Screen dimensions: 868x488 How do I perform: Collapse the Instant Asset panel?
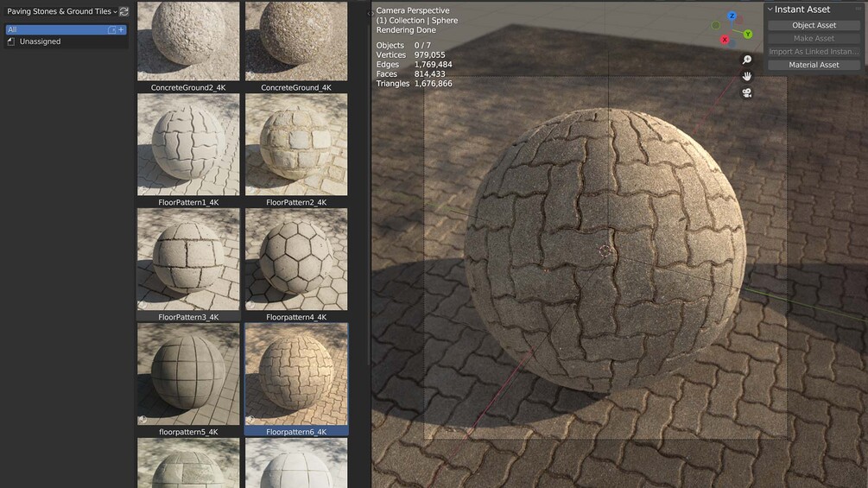770,10
